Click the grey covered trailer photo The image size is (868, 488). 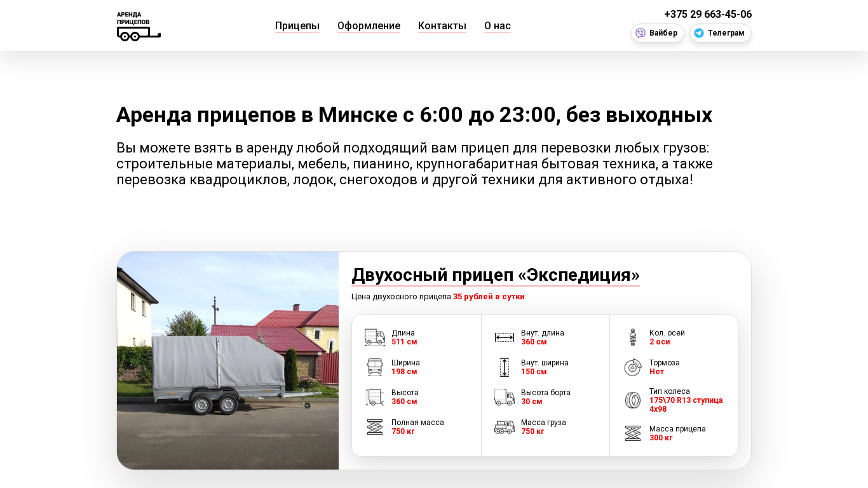[227, 360]
